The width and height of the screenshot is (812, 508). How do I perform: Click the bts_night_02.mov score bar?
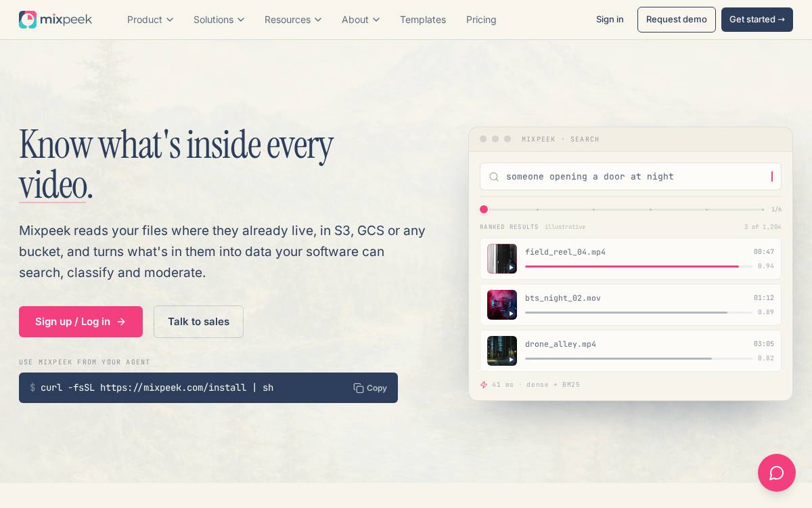[639, 313]
